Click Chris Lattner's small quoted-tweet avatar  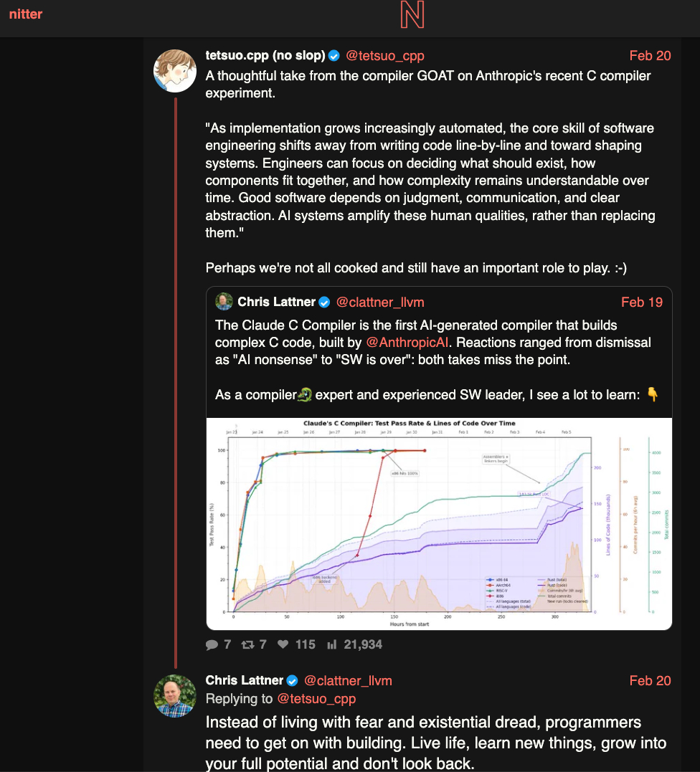(x=224, y=302)
